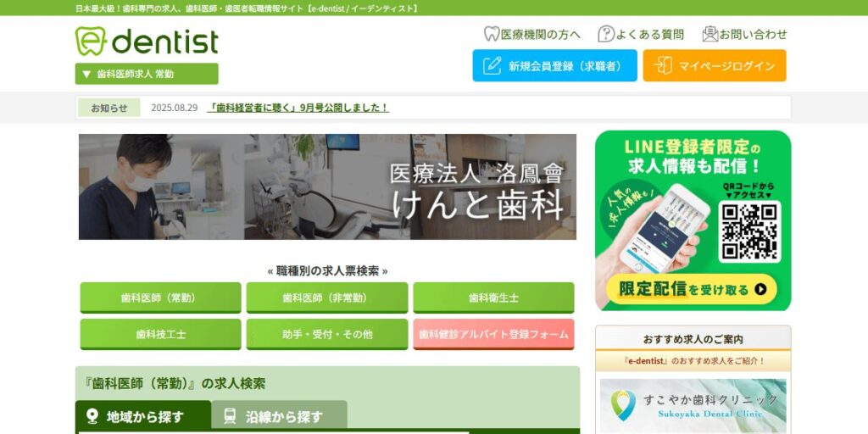Open the 「歯科経営者に聴く」9月号 news link
868x434 pixels.
click(x=298, y=108)
